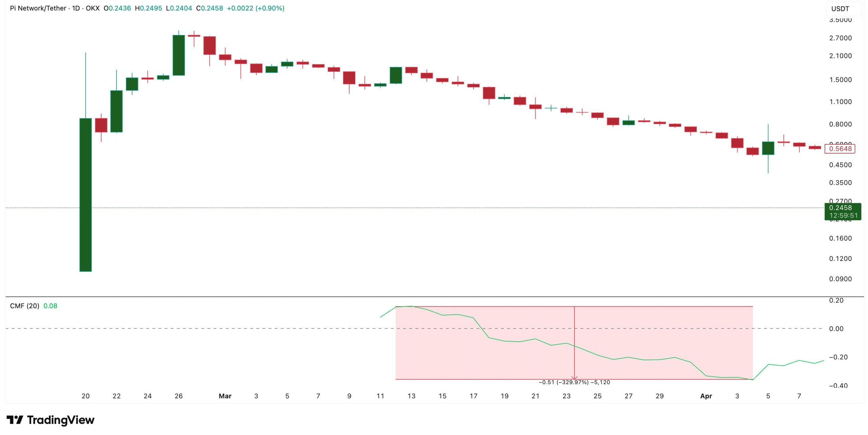Click the green April 5 candle
The height and width of the screenshot is (435, 868).
click(768, 148)
